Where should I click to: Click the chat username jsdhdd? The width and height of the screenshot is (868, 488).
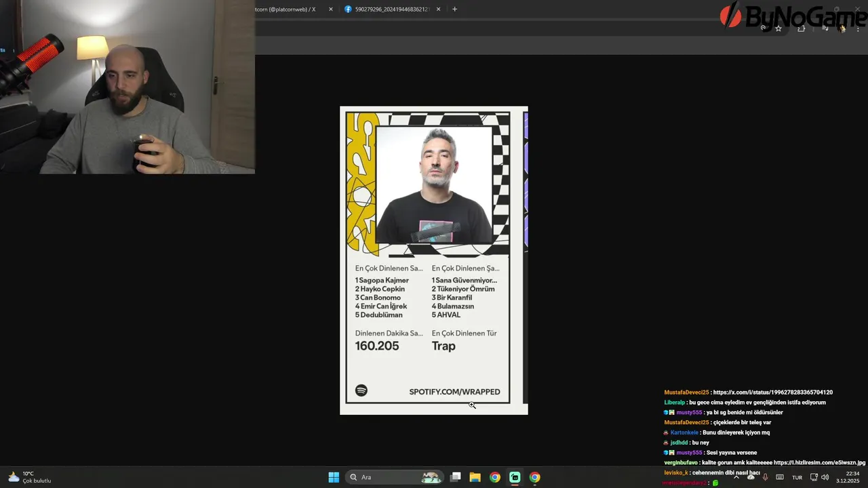679,443
